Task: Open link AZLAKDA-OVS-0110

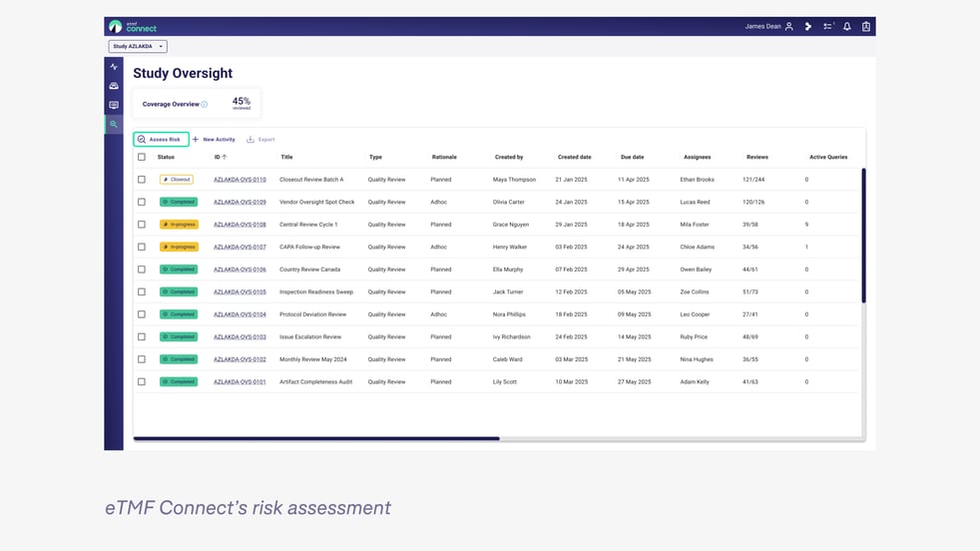Action: tap(240, 180)
